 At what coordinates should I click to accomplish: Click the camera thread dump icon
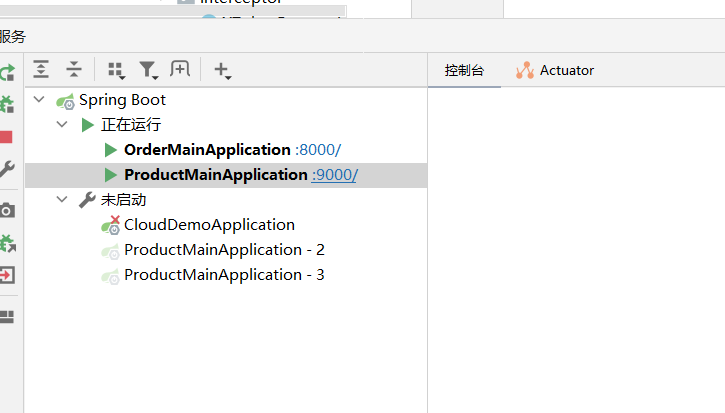(7, 211)
